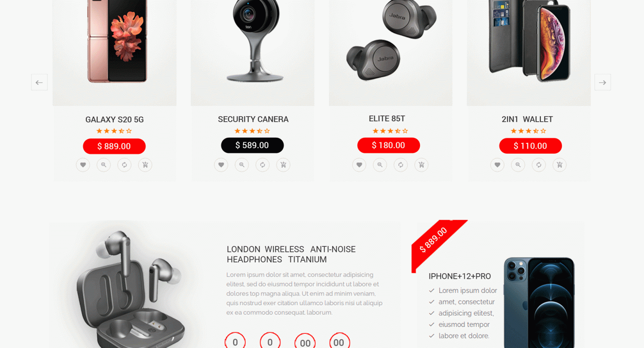Viewport: 644px width, 348px height.
Task: Add Security Canera to cart
Action: 283,165
